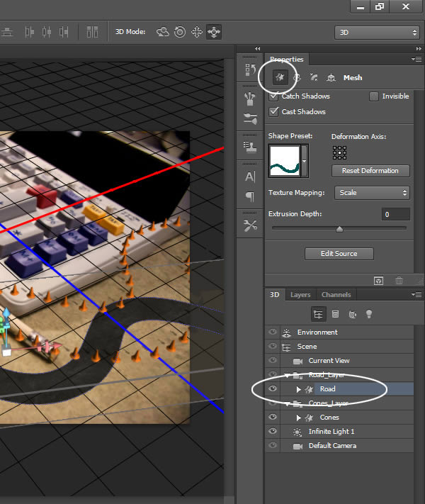Expand the Road mesh item

(x=298, y=389)
